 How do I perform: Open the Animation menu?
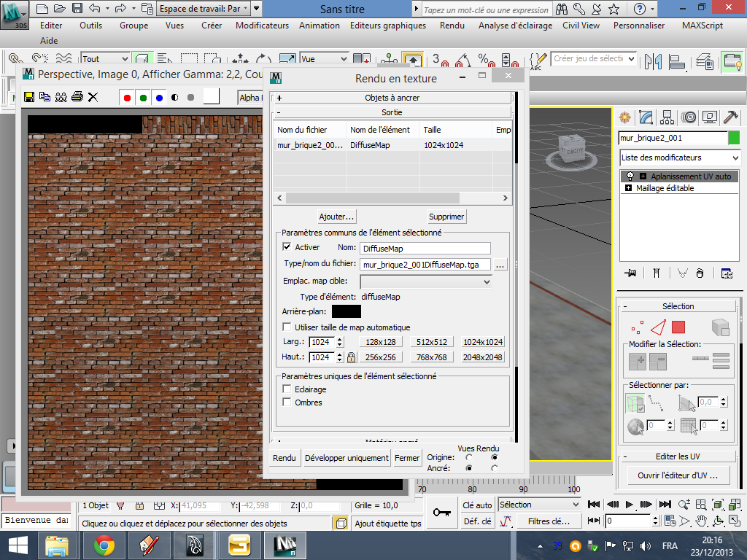pos(320,26)
